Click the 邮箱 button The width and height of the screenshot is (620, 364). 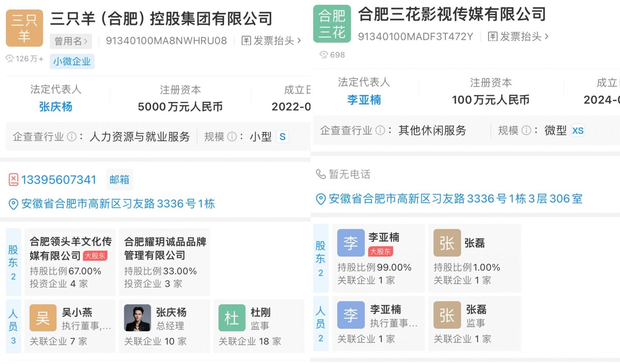tap(120, 180)
